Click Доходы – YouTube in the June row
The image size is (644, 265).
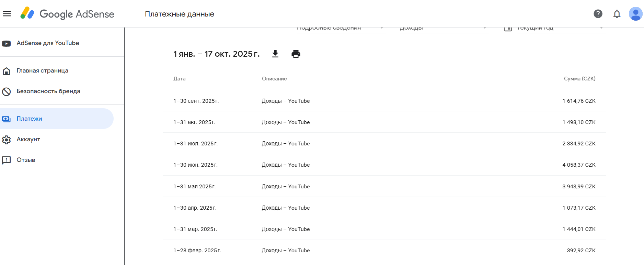click(286, 165)
